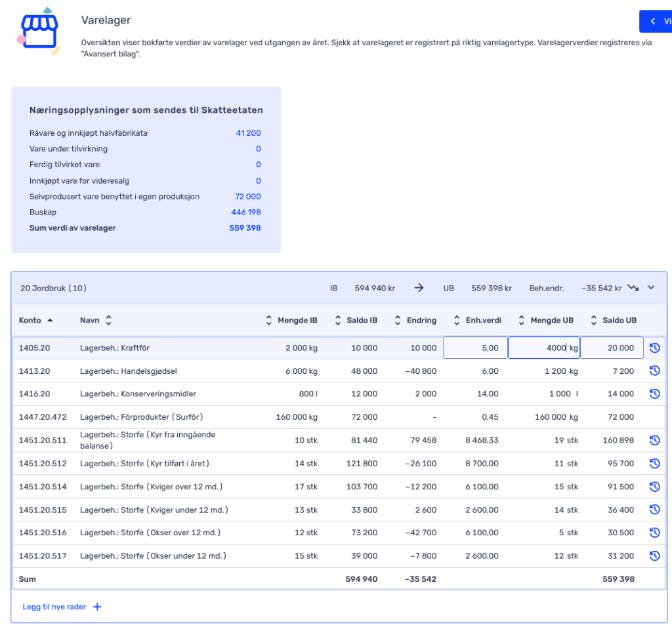The image size is (672, 627).
Task: Click Mengde UB 5 stk for Okser over 12
Action: 568,533
